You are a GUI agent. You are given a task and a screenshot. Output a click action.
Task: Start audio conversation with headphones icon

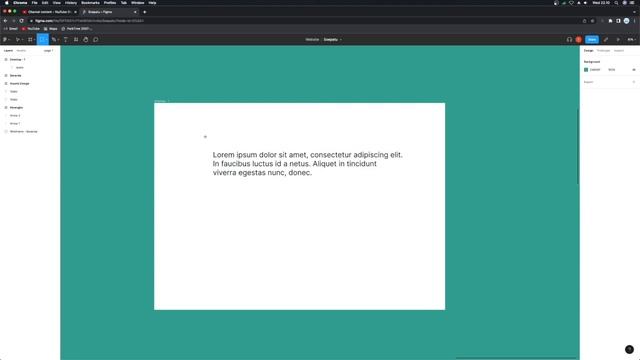[x=569, y=40]
